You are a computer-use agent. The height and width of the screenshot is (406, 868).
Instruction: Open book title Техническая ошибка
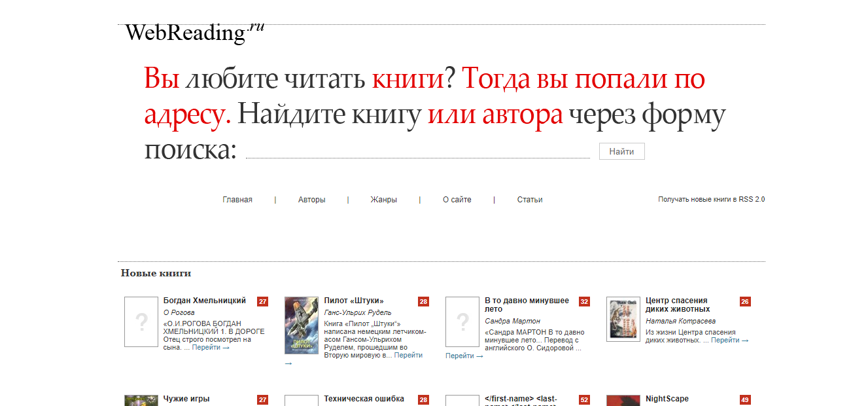pyautogui.click(x=364, y=399)
